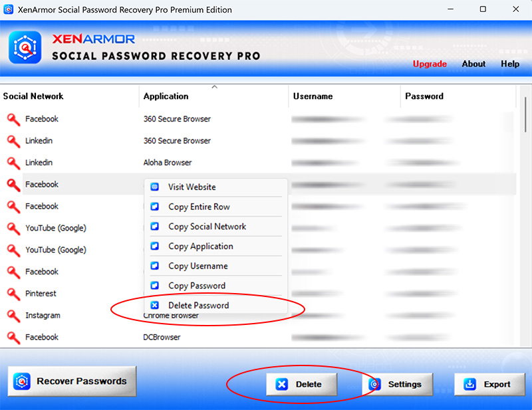Sort by the Application column header
The image size is (532, 410).
pos(213,96)
